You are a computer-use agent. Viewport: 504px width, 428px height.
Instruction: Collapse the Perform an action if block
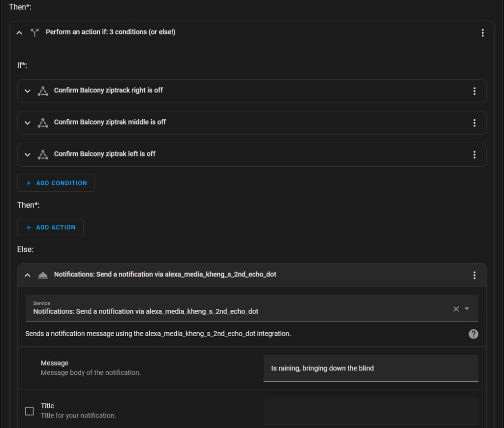pyautogui.click(x=19, y=32)
